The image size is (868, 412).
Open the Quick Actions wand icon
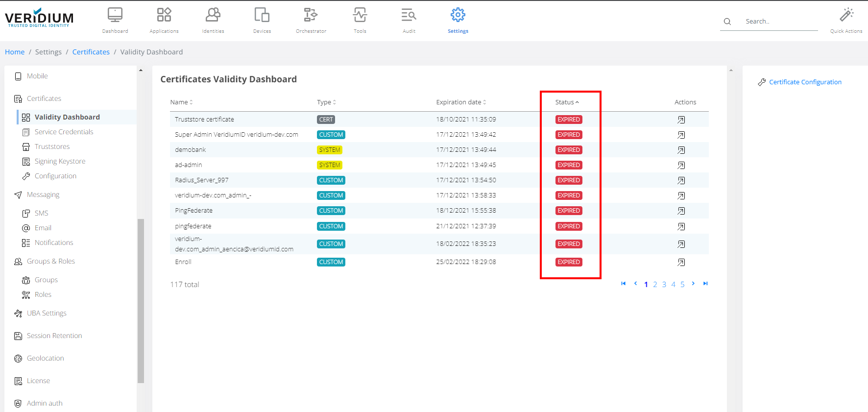click(x=846, y=15)
